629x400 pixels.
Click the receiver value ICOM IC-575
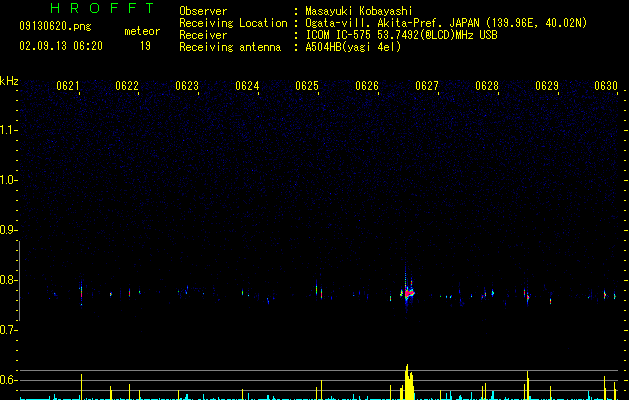tap(338, 35)
